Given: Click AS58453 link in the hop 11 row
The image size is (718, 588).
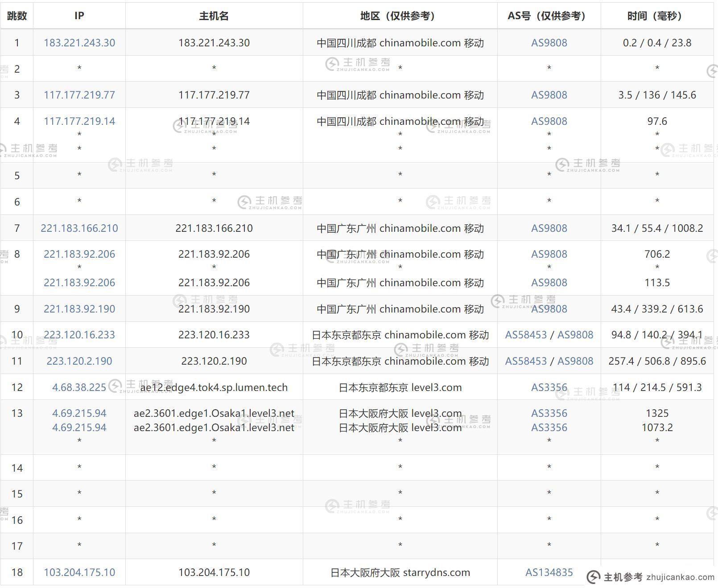Looking at the screenshot, I should 526,361.
